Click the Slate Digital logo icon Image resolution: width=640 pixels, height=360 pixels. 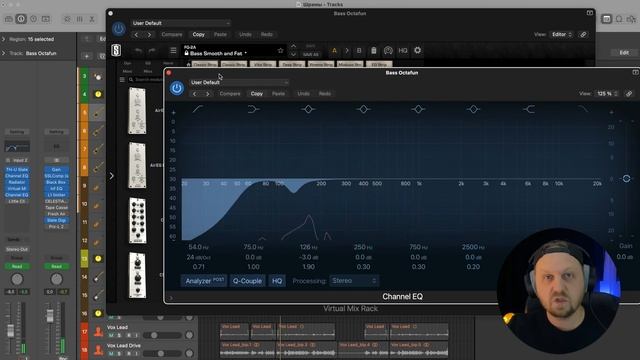(x=116, y=50)
